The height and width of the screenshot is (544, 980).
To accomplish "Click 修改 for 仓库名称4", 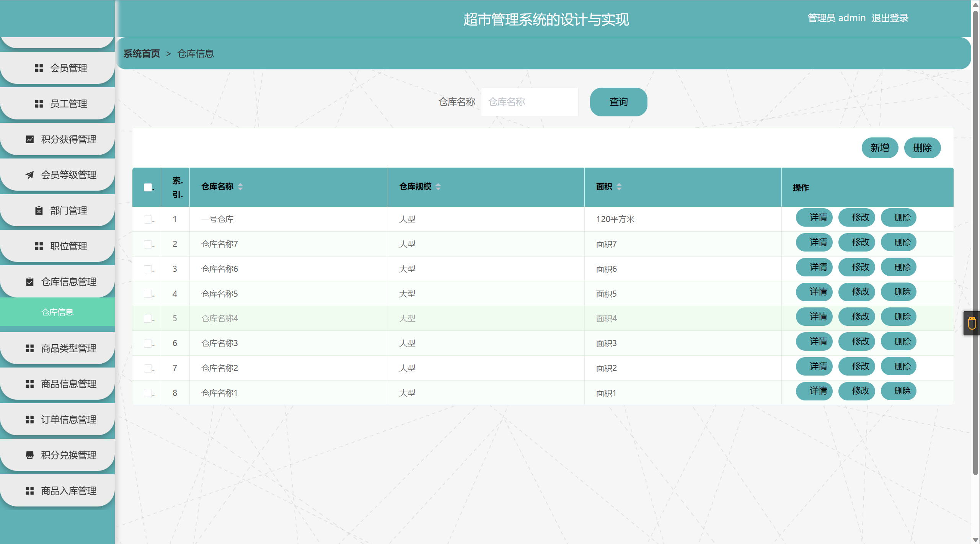I will pos(856,317).
